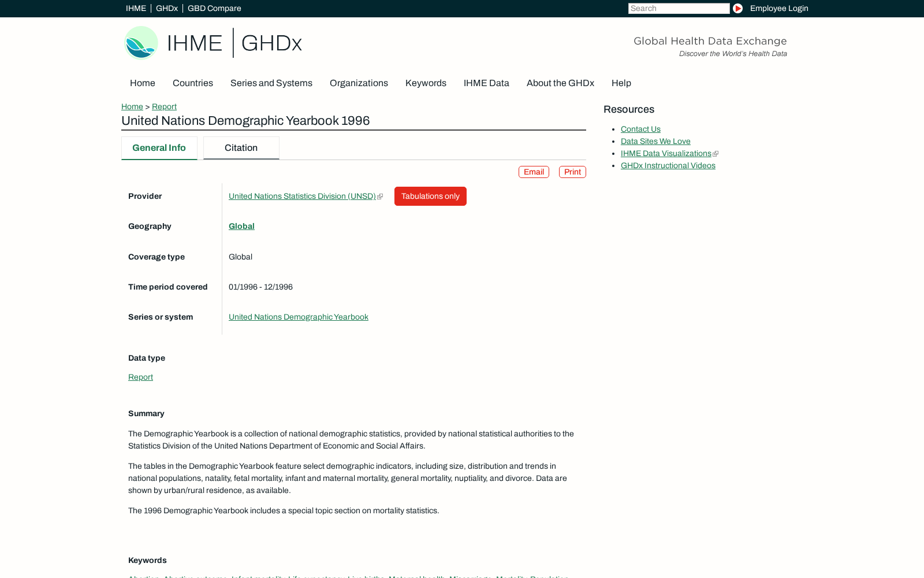The image size is (924, 578).
Task: Open United Nations Demographic Yearbook series link
Action: tap(299, 317)
